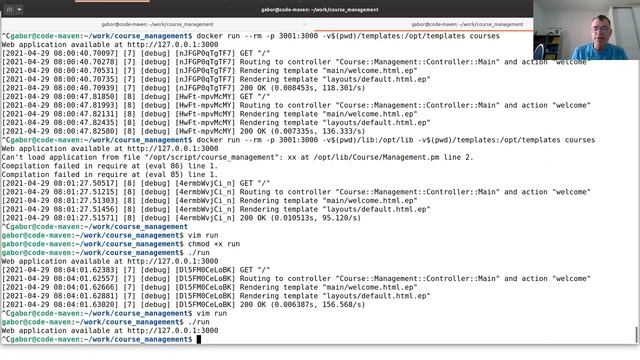The image size is (640, 360).
Task: Click the "chmod +x run" command
Action: click(214, 244)
